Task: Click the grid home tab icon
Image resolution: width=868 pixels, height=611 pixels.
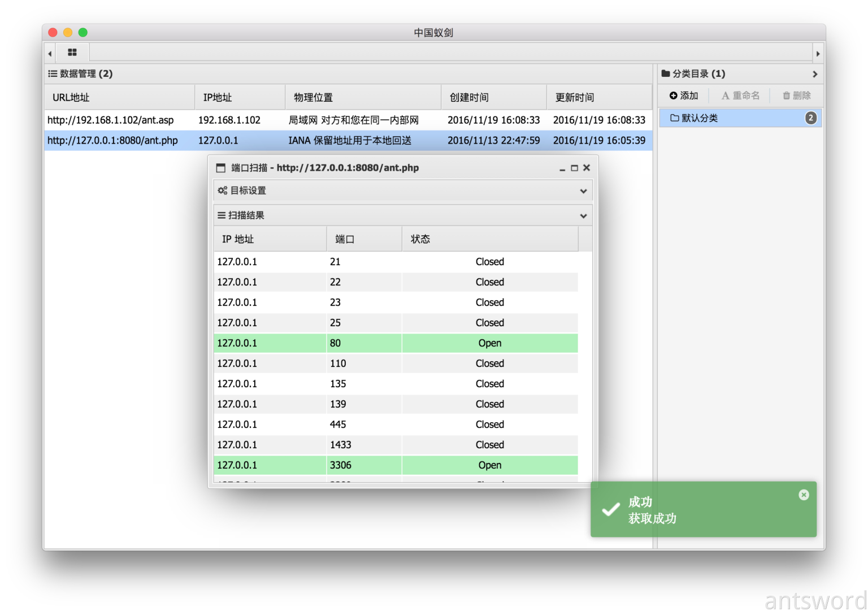Action: (72, 53)
